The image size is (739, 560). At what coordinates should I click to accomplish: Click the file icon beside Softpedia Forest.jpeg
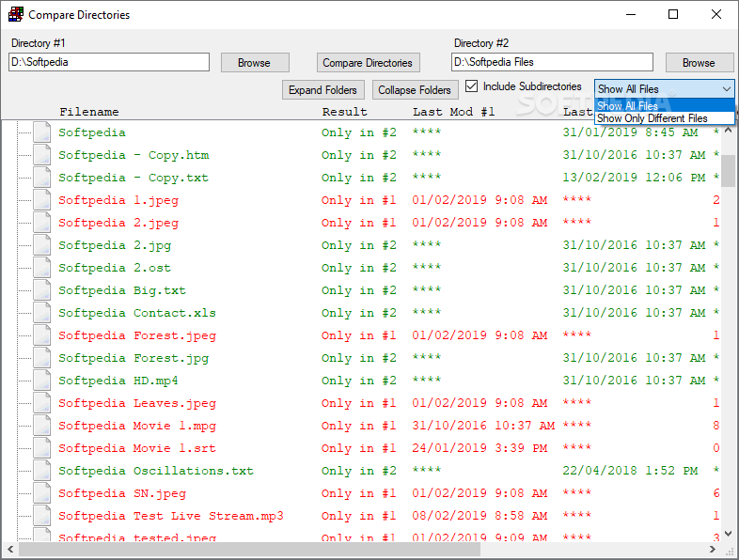(x=42, y=335)
